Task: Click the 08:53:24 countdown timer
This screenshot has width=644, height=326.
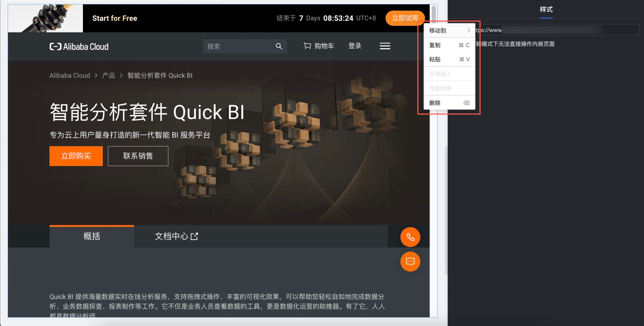Action: click(338, 18)
